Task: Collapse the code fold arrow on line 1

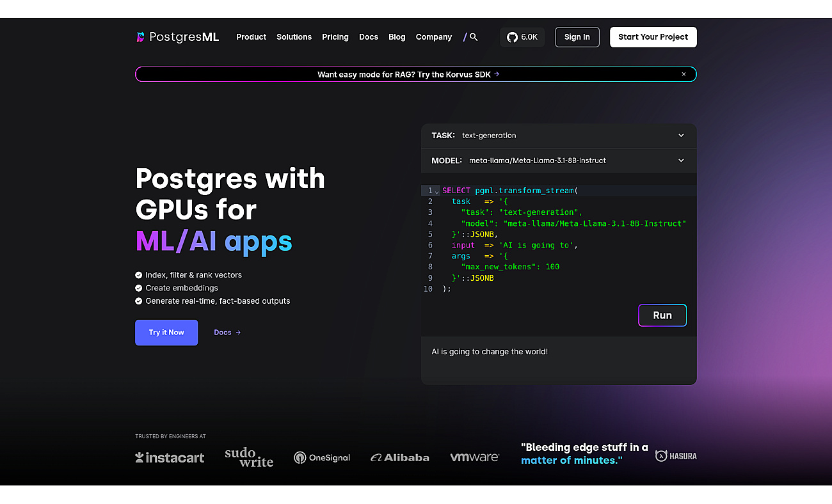Action: (x=437, y=191)
